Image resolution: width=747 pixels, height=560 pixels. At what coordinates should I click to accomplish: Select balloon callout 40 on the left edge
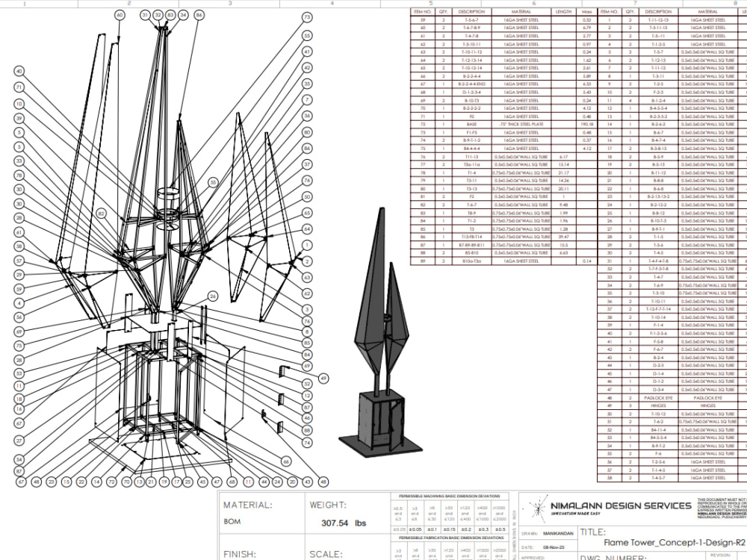pos(19,71)
